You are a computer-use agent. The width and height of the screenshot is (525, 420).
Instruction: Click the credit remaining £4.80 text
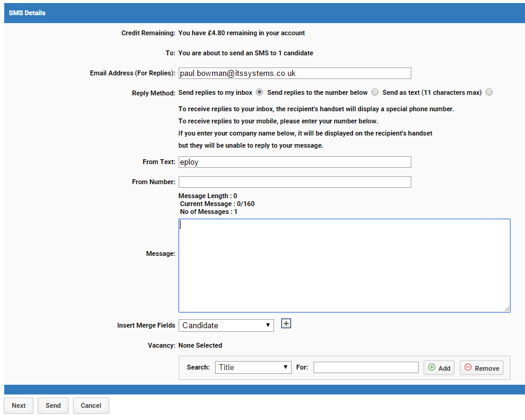click(241, 33)
